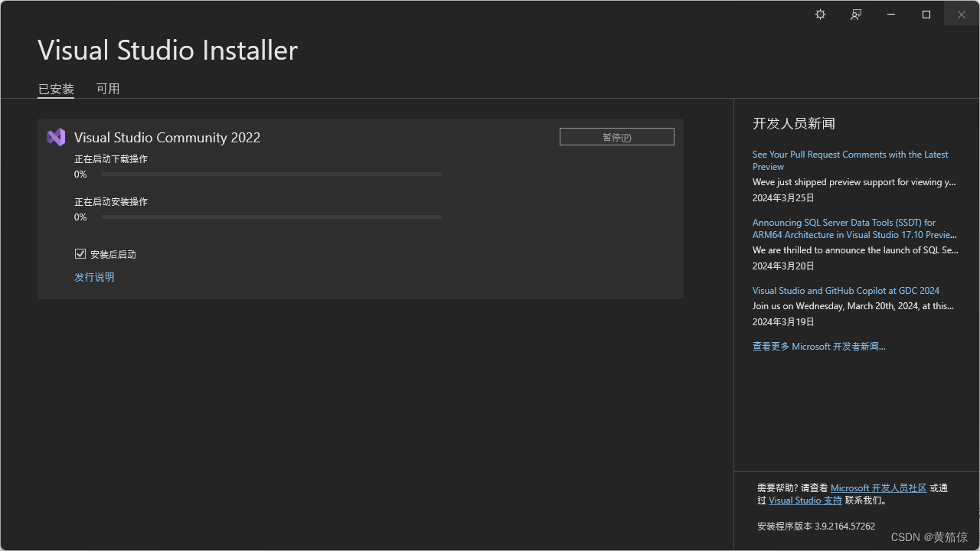
Task: Click the 开发人员新闻 heading
Action: (794, 123)
